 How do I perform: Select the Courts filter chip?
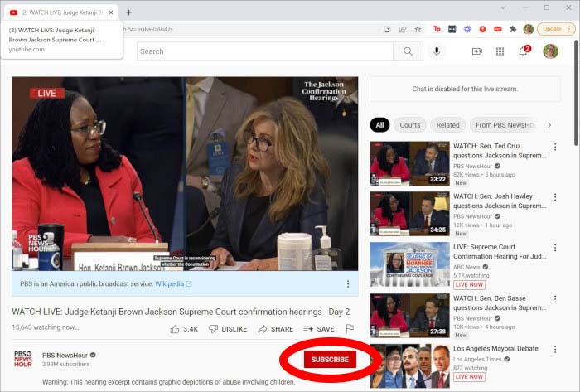click(409, 125)
